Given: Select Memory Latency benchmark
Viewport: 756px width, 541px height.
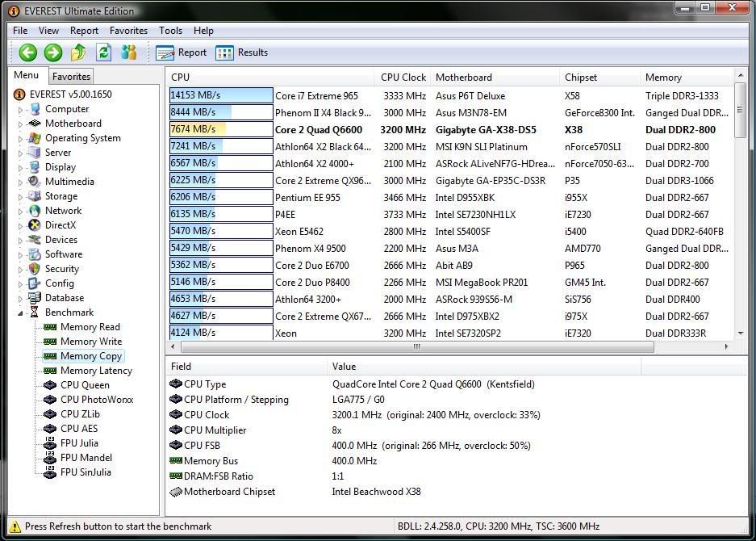Looking at the screenshot, I should coord(97,370).
